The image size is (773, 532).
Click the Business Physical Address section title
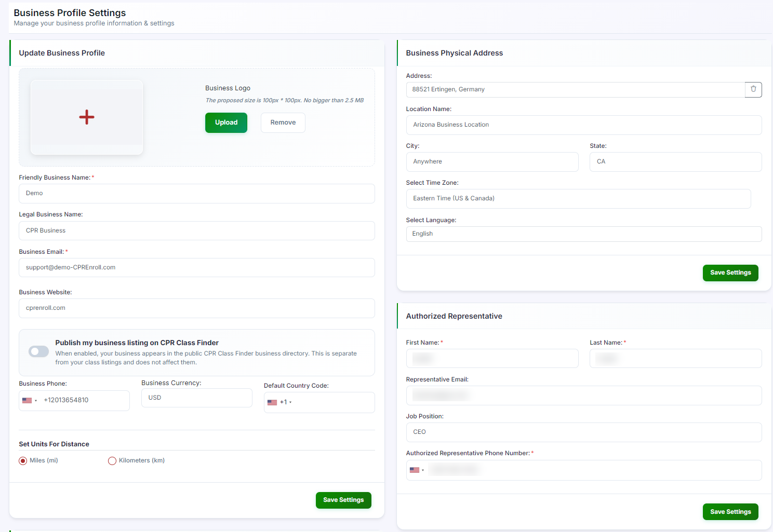455,53
